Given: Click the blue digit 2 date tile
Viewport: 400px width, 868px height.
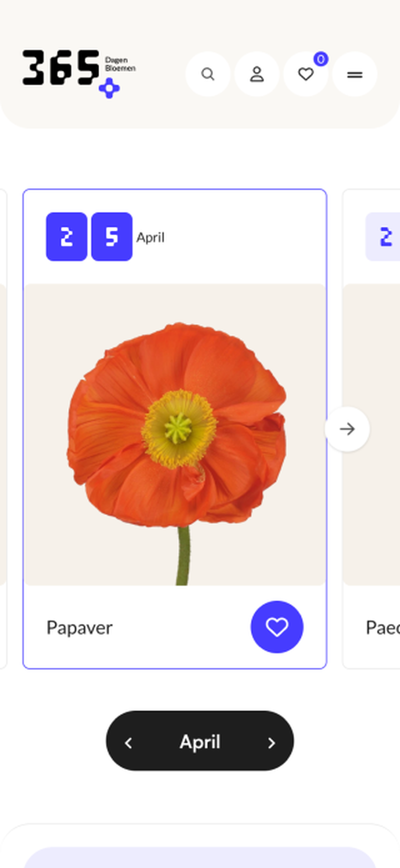Looking at the screenshot, I should 66,237.
